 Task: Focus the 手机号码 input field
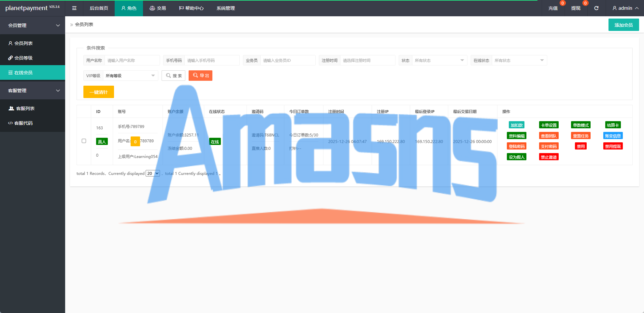coord(212,61)
